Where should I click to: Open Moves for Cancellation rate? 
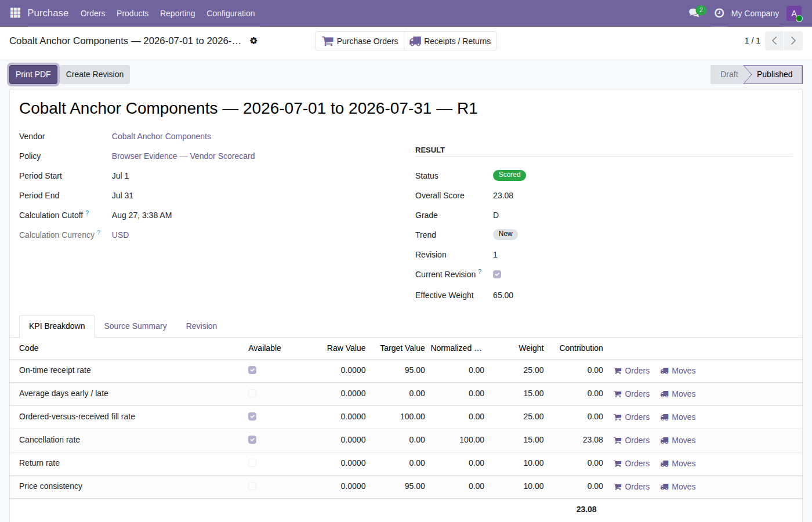pyautogui.click(x=678, y=440)
